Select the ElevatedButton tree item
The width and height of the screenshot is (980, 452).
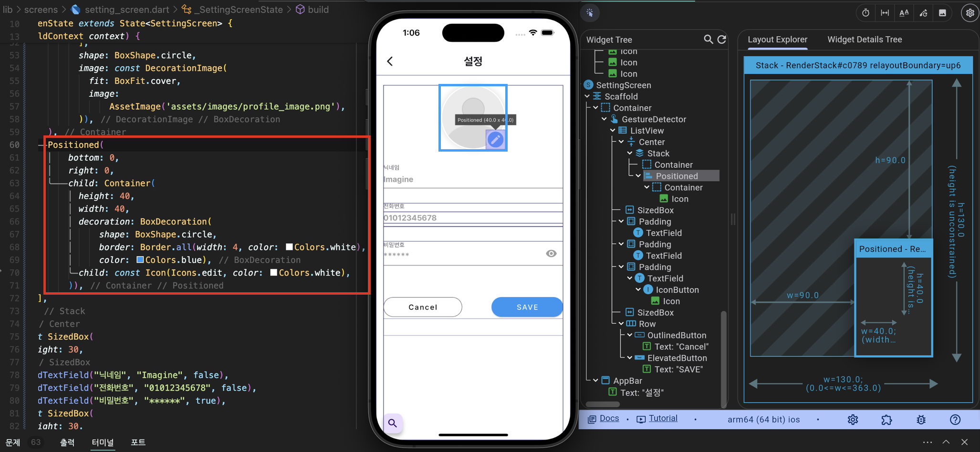coord(671,358)
